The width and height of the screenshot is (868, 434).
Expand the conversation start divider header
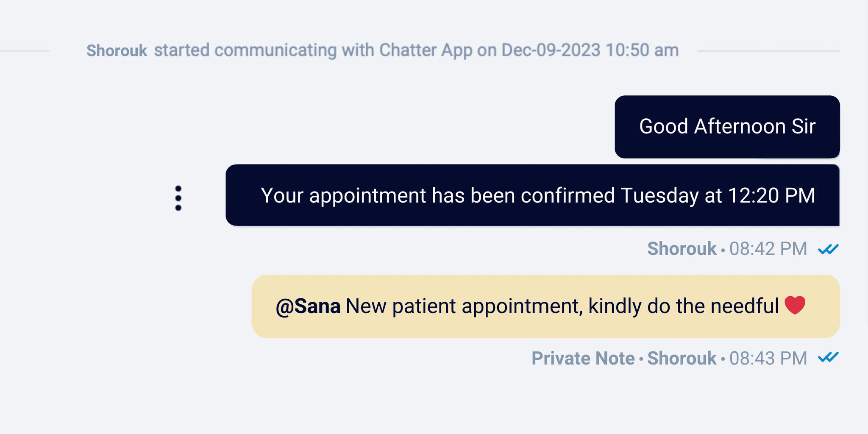(382, 50)
